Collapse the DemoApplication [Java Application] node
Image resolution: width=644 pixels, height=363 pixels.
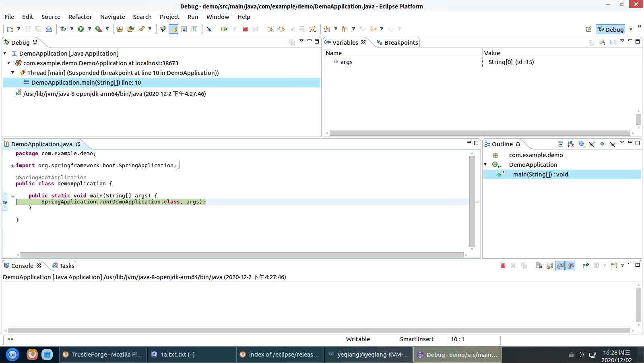point(5,53)
